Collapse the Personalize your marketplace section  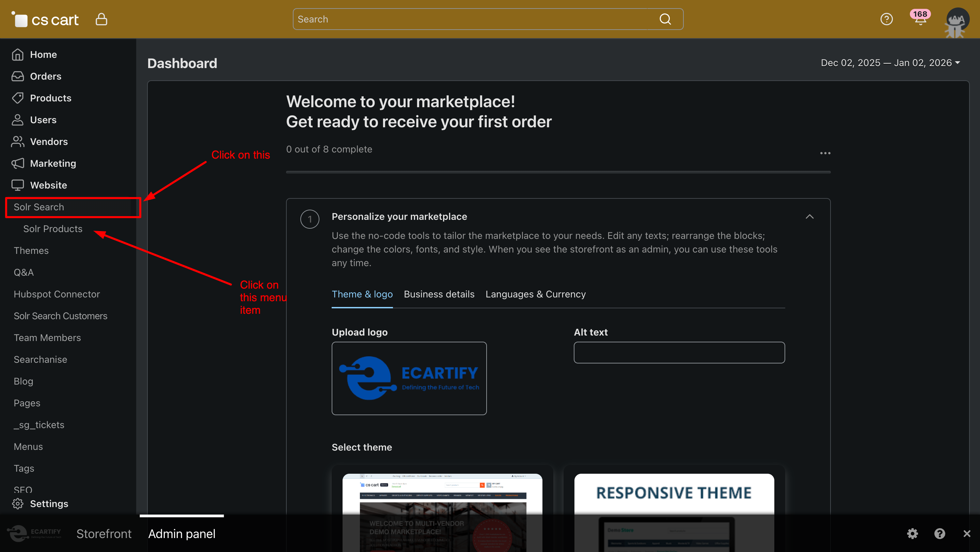tap(809, 217)
